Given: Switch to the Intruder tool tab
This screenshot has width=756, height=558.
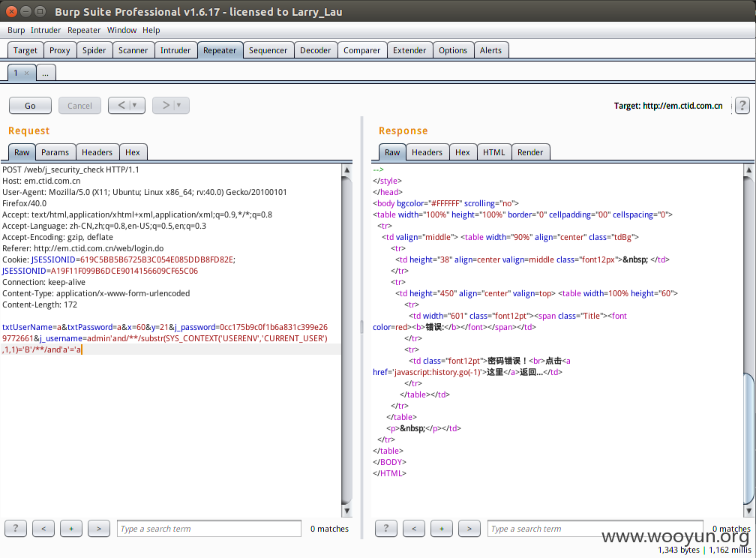Looking at the screenshot, I should [x=175, y=50].
